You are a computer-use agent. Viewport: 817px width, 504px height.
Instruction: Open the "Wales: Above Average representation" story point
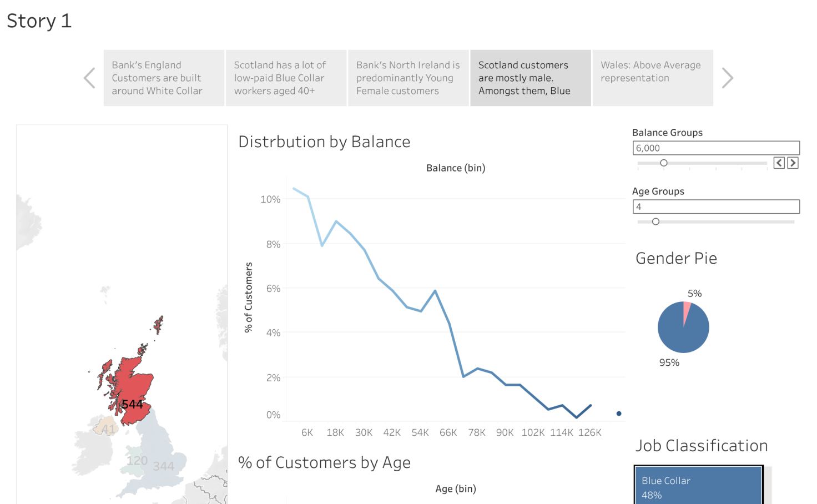pos(652,78)
